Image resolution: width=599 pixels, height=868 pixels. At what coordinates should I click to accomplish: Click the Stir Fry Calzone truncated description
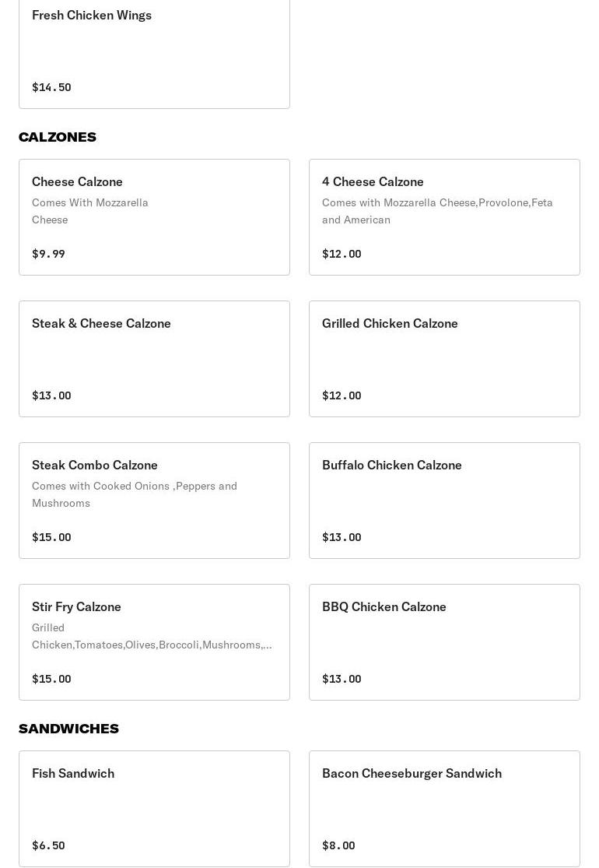coord(152,636)
